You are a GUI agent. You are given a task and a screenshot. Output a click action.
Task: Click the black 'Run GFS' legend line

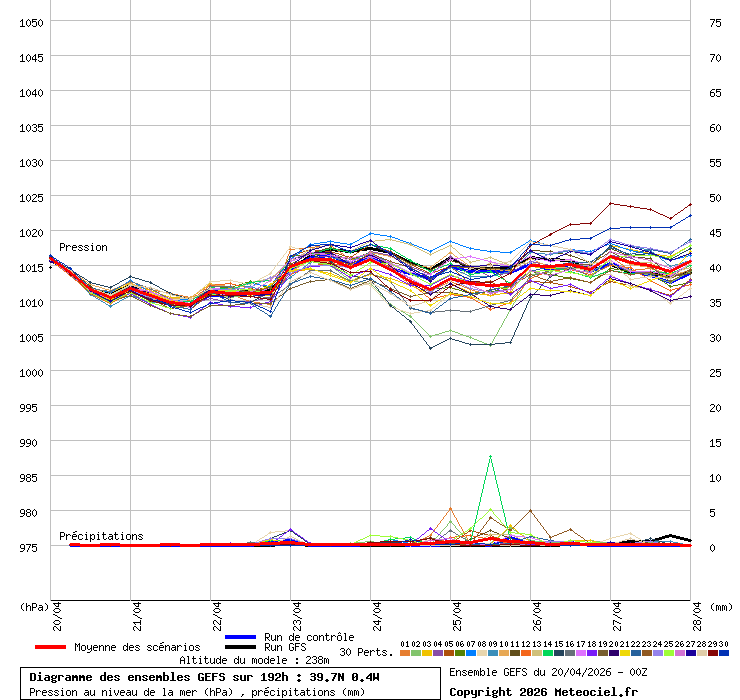coord(240,647)
